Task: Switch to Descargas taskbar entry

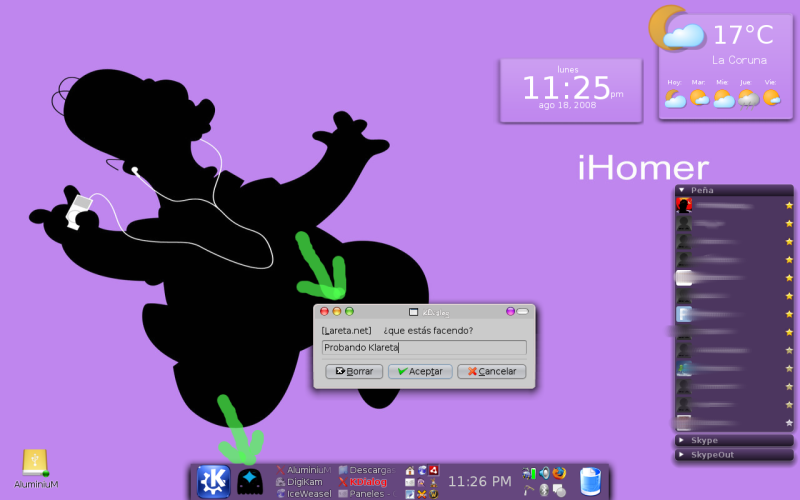Action: pos(367,470)
